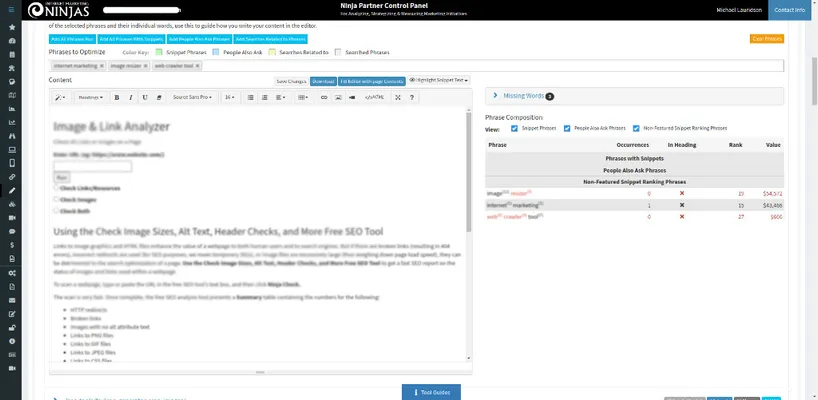This screenshot has width=818, height=400.
Task: Open the Highlight Snippet Text dropdown
Action: click(439, 80)
